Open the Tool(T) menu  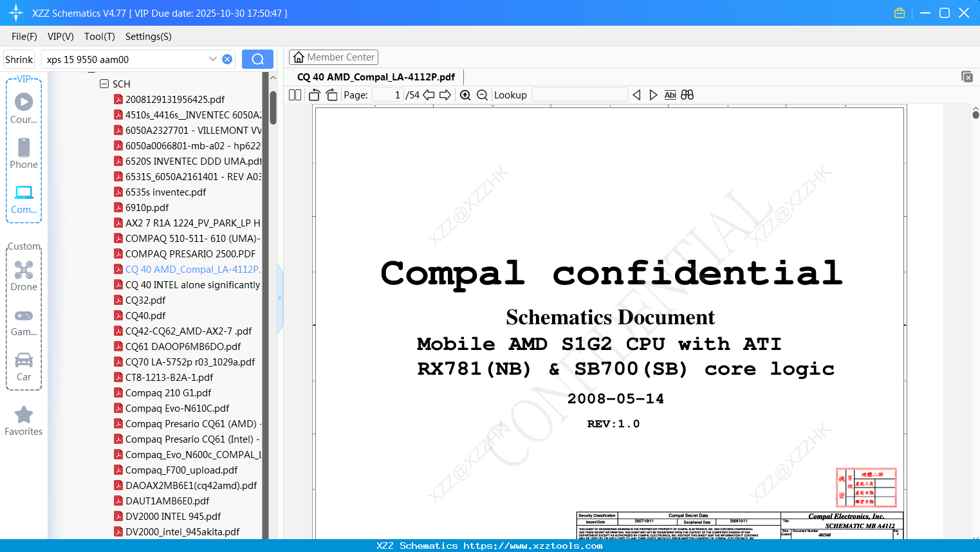click(x=100, y=37)
